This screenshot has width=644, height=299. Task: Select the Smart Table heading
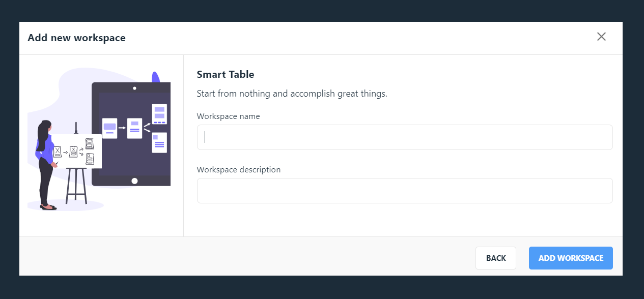[x=226, y=74]
